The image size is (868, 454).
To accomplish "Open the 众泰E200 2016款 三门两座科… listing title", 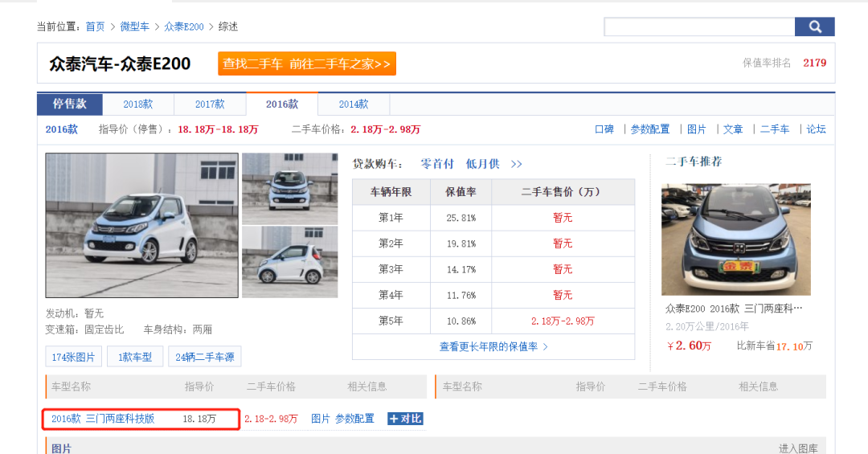I will 734,309.
